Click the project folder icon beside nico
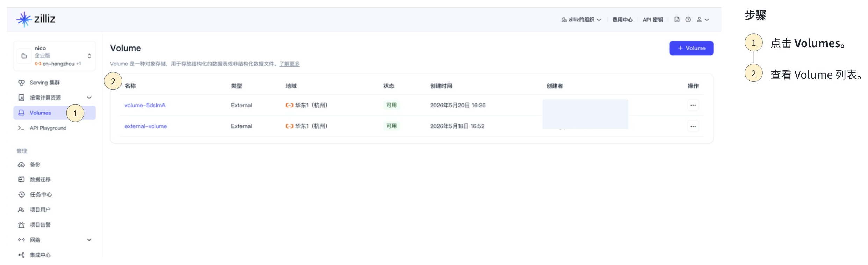This screenshot has height=265, width=868. (x=24, y=56)
